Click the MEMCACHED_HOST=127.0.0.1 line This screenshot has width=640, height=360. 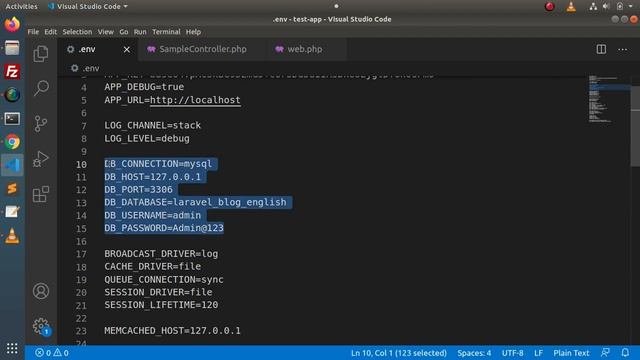click(173, 330)
